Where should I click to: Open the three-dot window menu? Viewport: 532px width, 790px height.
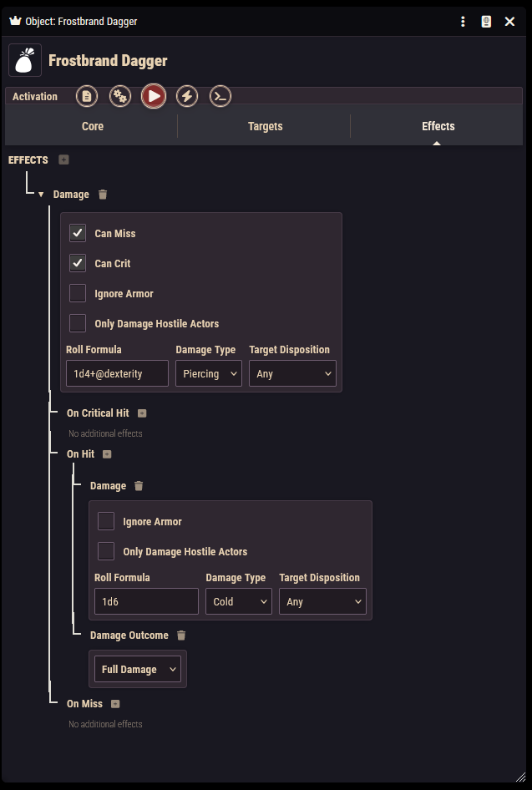[463, 22]
